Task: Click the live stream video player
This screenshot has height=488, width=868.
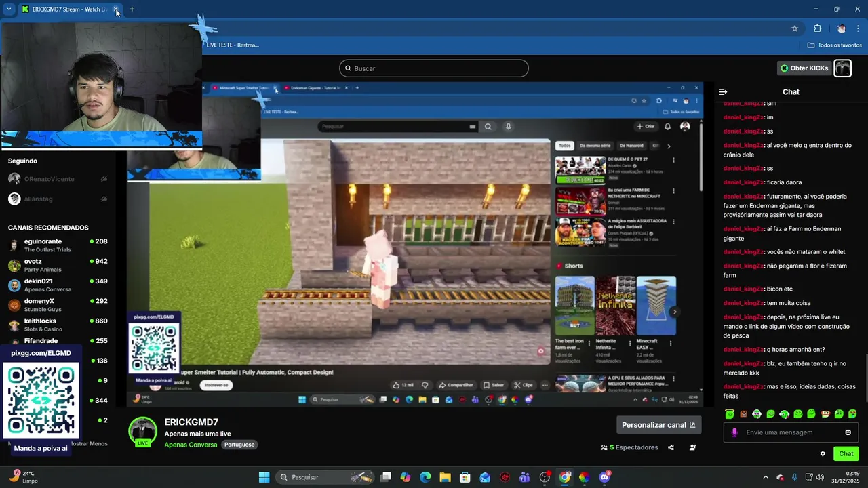Action: (x=415, y=244)
